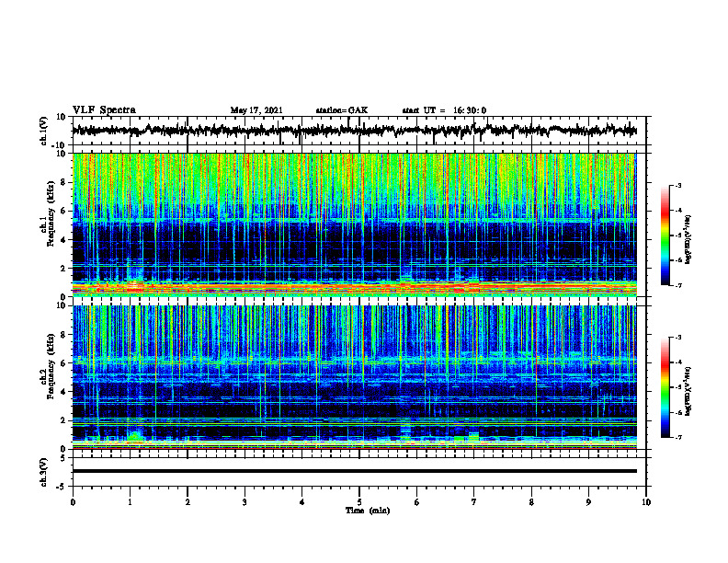Screen dimensions: 728x563
Task: Click the "4" kHz tick of ch.1 spectrogram
Action: [63, 240]
